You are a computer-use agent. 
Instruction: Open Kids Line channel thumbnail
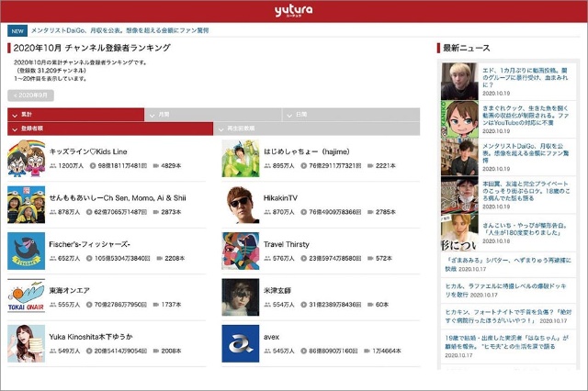pos(27,159)
